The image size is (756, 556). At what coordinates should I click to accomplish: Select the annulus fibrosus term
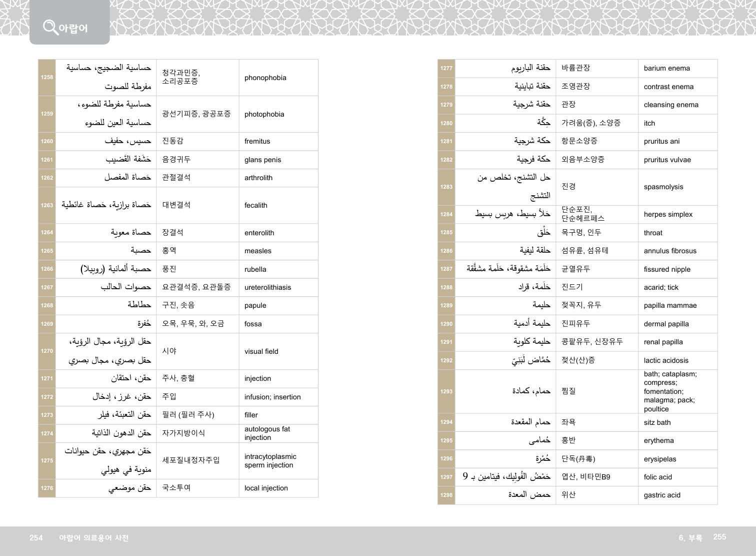coord(669,251)
